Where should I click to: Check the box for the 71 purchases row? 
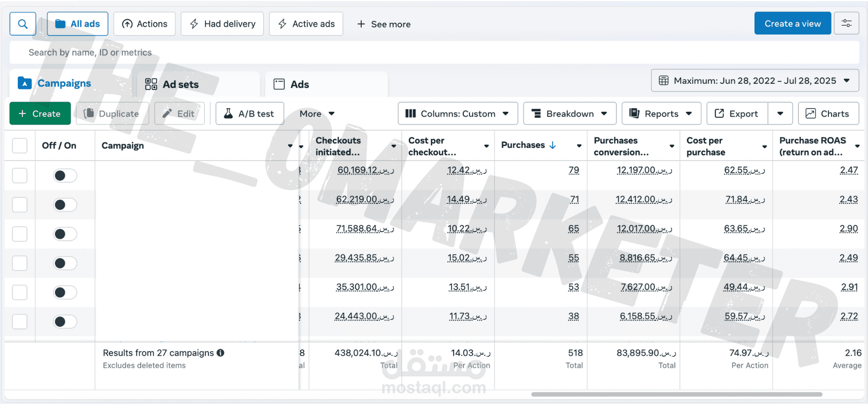(20, 205)
